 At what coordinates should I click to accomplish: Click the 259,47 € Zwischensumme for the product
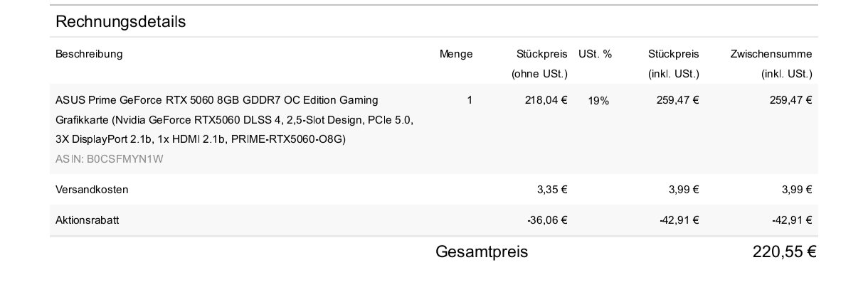(790, 100)
